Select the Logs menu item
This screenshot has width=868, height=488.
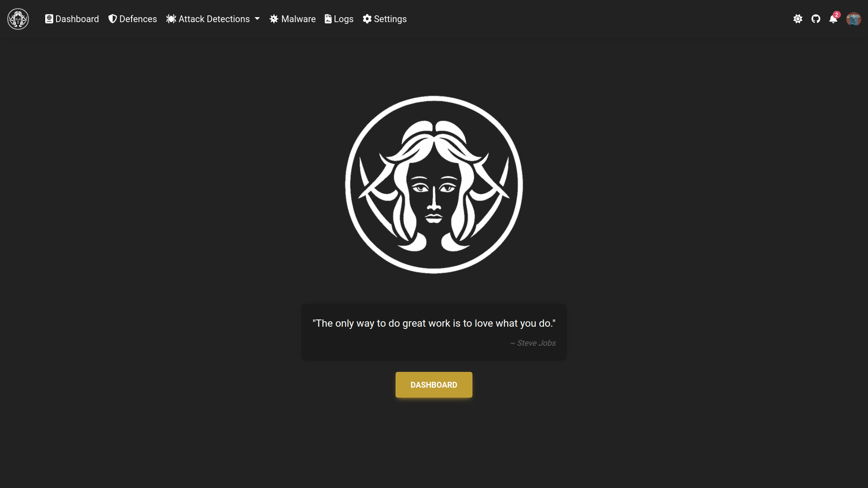pyautogui.click(x=339, y=19)
